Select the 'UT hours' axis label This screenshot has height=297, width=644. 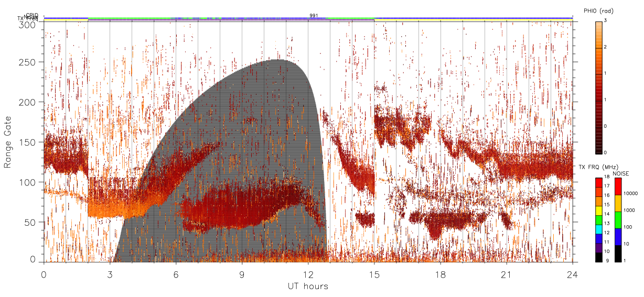pos(308,286)
